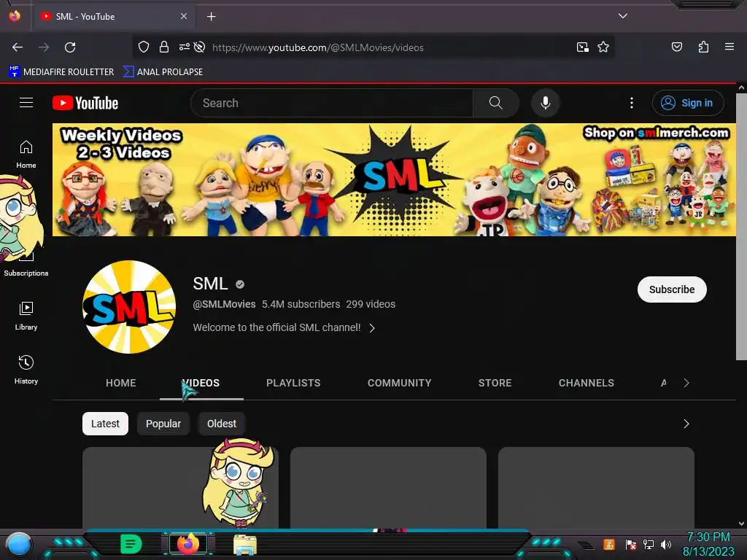
Task: Subscribe to the SML channel
Action: tap(672, 289)
